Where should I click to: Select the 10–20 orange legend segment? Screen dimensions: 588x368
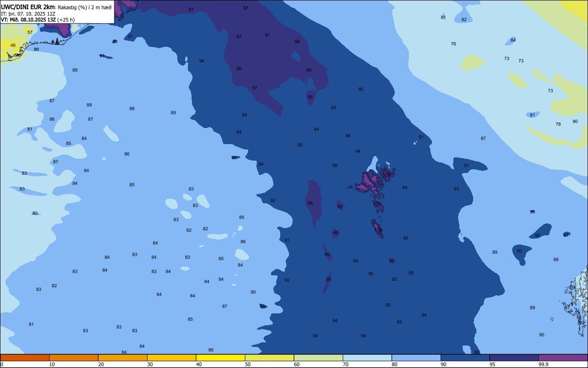pyautogui.click(x=73, y=357)
